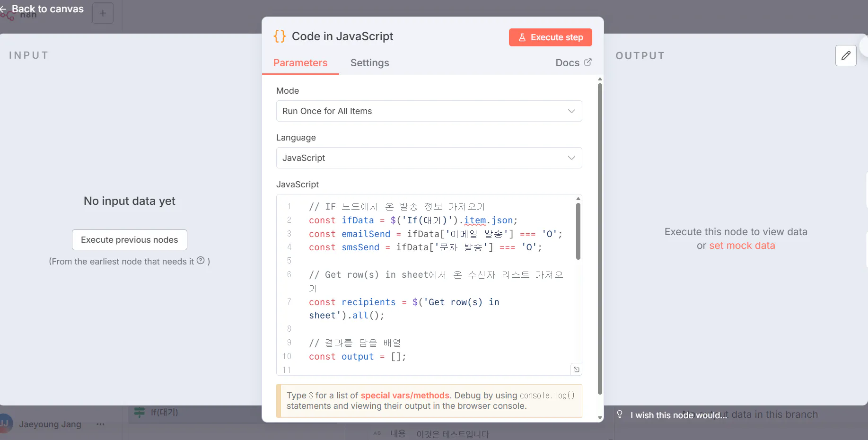Select the Parameters tab
868x440 pixels.
pyautogui.click(x=300, y=63)
